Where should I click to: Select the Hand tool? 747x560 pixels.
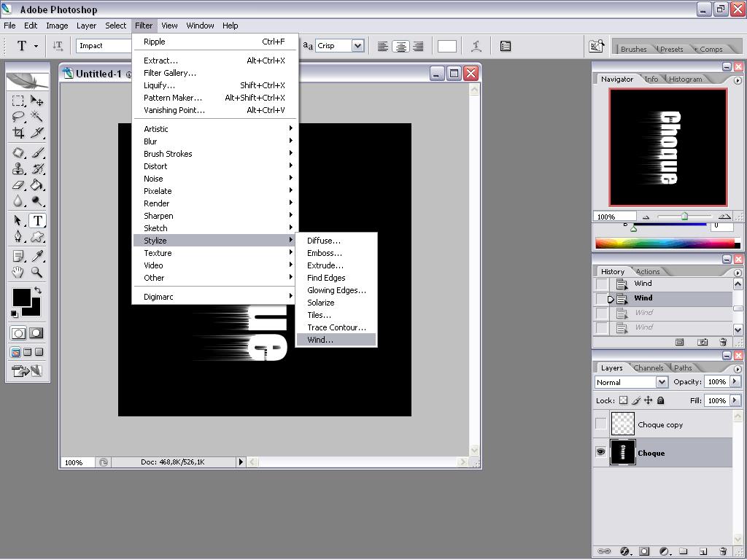coord(18,273)
